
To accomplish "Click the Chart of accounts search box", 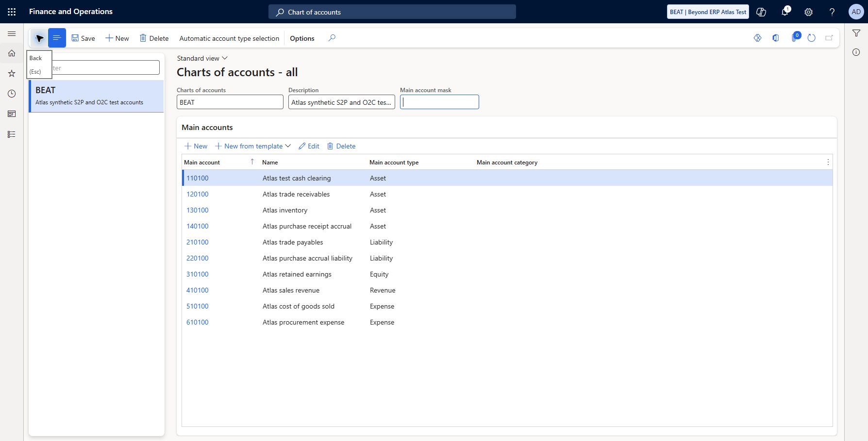I will click(392, 12).
